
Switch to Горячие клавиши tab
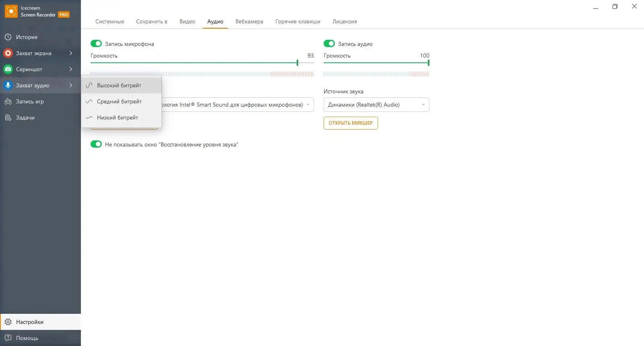click(298, 21)
